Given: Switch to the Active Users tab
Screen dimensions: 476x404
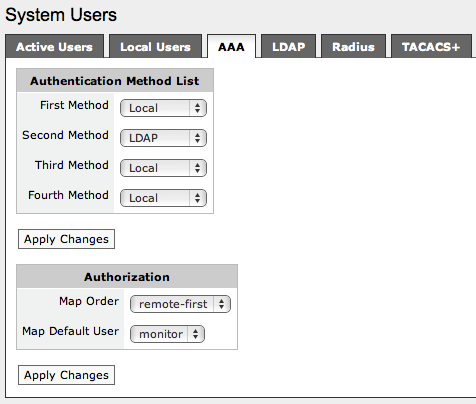Looking at the screenshot, I should [x=54, y=46].
